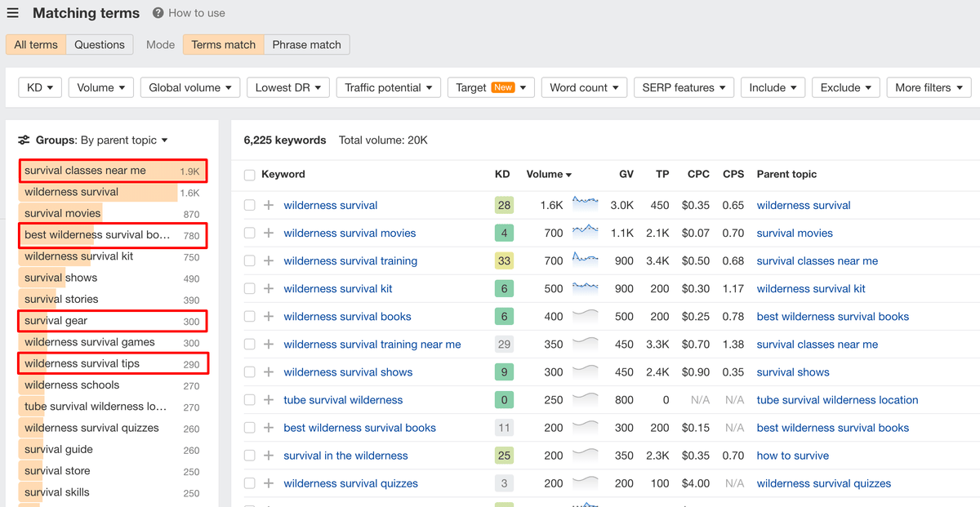Toggle the select-all Keyword checkbox
This screenshot has width=980, height=507.
click(250, 175)
